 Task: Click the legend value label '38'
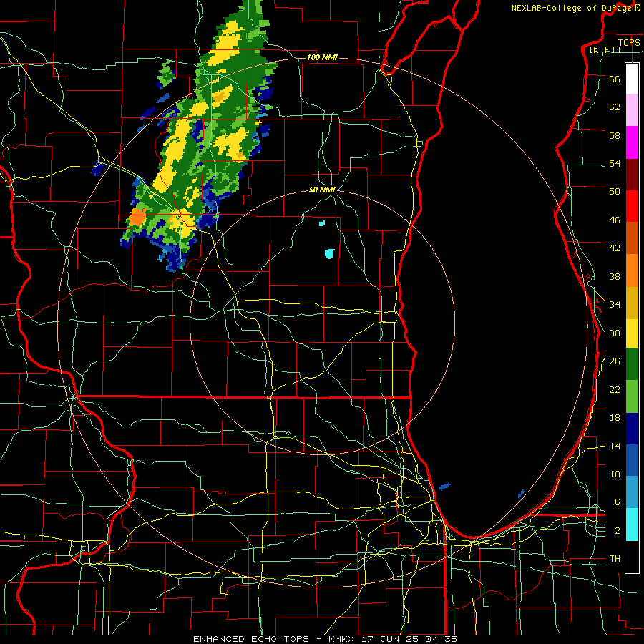click(615, 276)
